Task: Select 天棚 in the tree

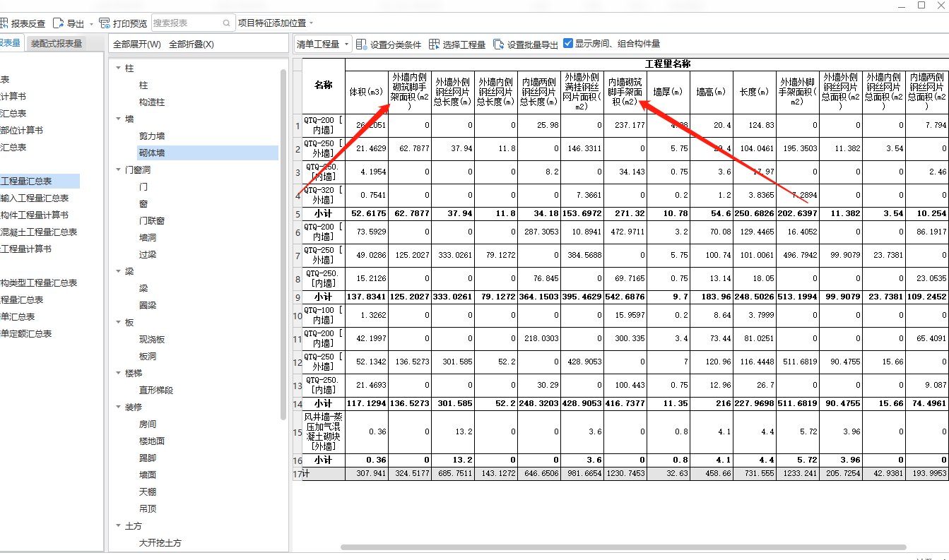Action: tap(148, 492)
